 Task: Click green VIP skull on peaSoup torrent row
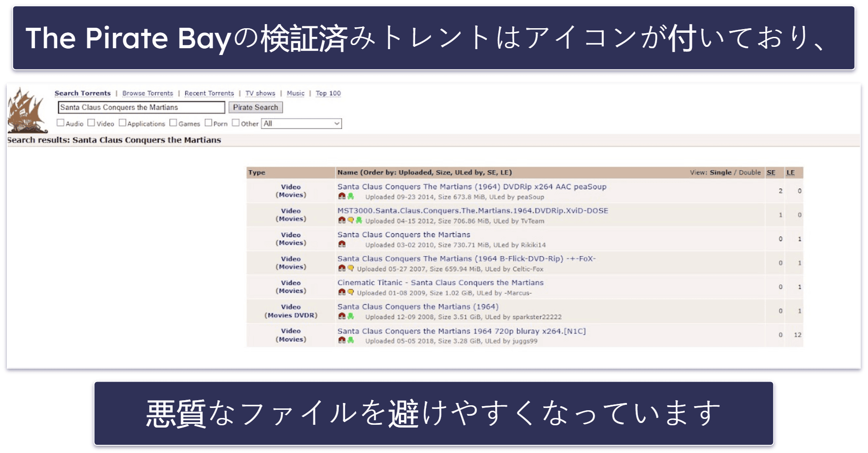click(x=351, y=196)
